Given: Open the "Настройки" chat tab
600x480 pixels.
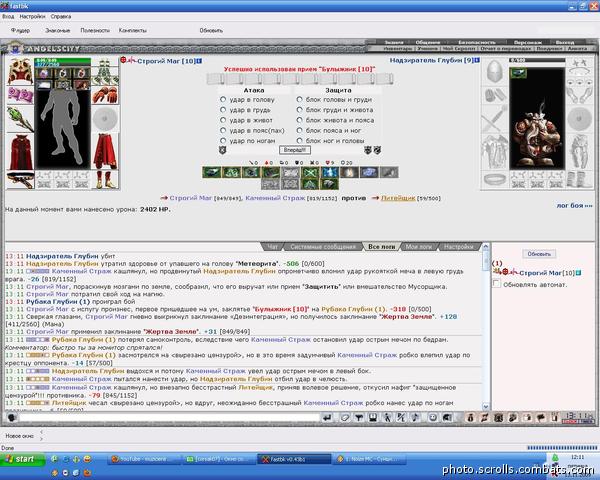Looking at the screenshot, I should tap(458, 247).
